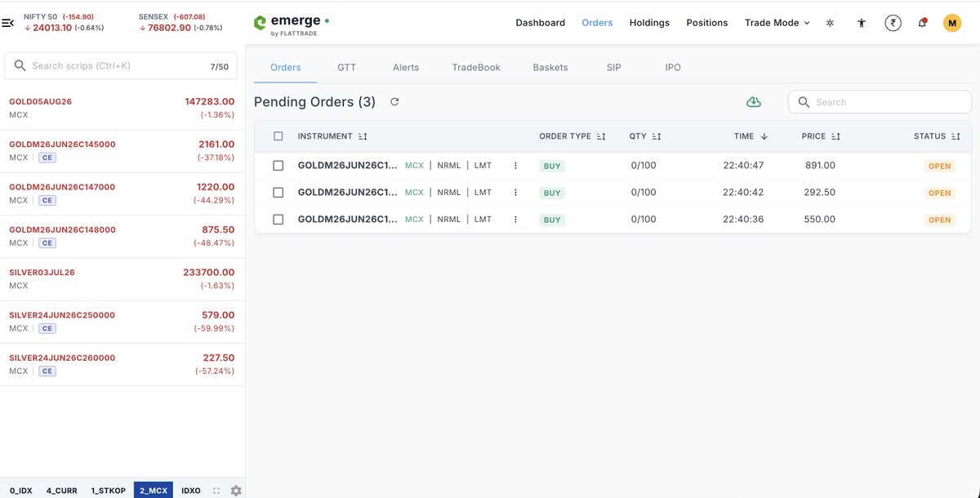Select the 0_IDX watchlist tab
Image resolution: width=980 pixels, height=498 pixels.
pyautogui.click(x=20, y=491)
